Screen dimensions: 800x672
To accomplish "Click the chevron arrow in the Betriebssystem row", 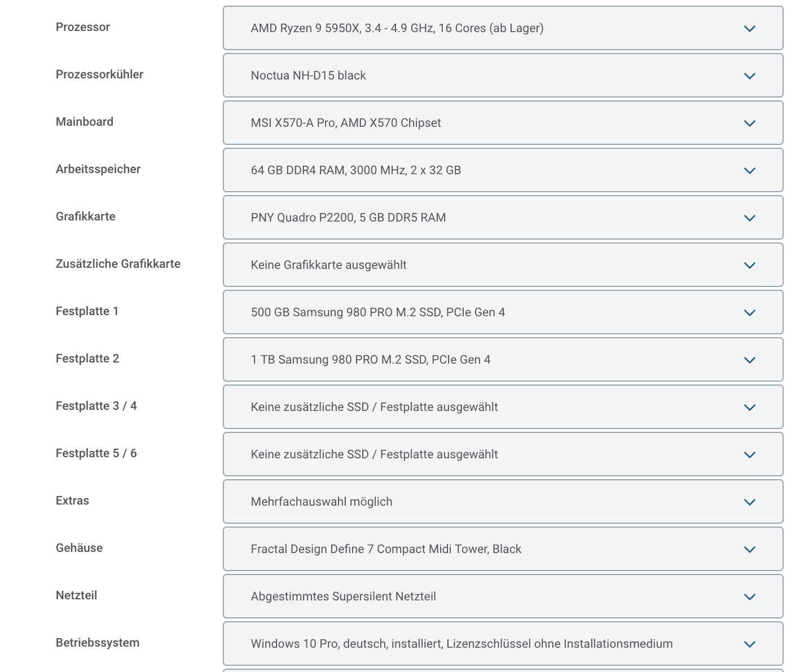I will click(749, 644).
